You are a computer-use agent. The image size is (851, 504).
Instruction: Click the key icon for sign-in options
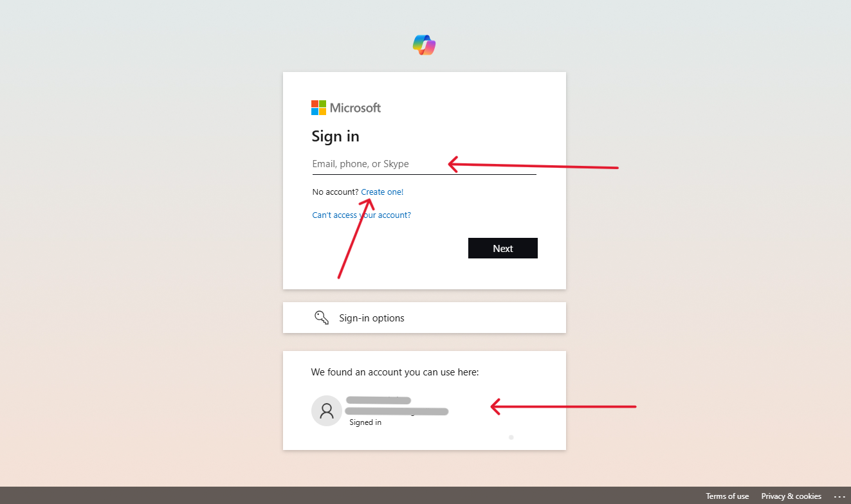click(x=322, y=318)
